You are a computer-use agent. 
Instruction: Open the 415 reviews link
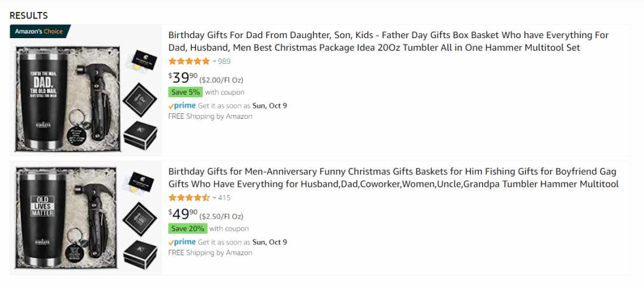(224, 198)
